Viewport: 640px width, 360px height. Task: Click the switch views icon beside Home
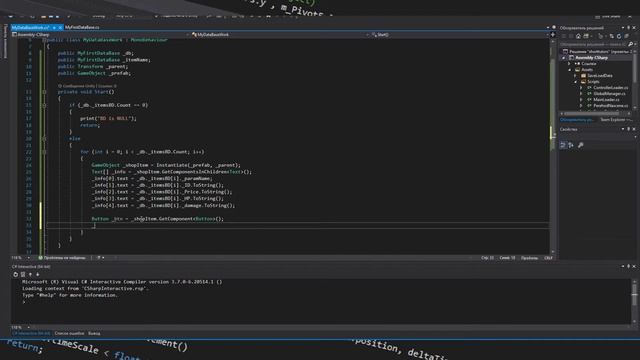[586, 36]
